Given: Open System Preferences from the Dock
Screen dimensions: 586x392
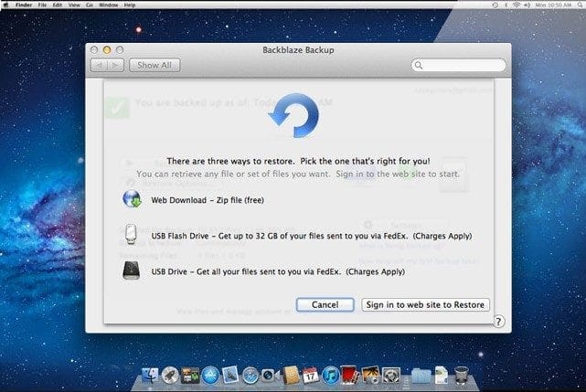Looking at the screenshot, I should [391, 376].
